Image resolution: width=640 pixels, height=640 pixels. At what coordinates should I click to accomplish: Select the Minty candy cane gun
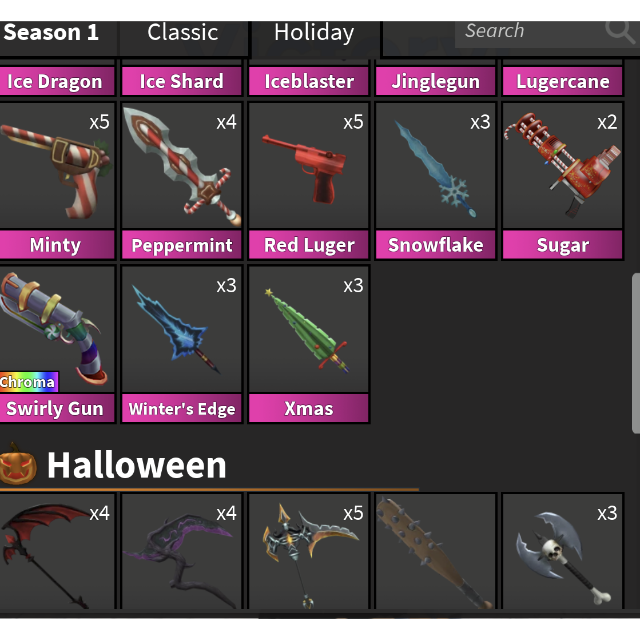(x=56, y=181)
